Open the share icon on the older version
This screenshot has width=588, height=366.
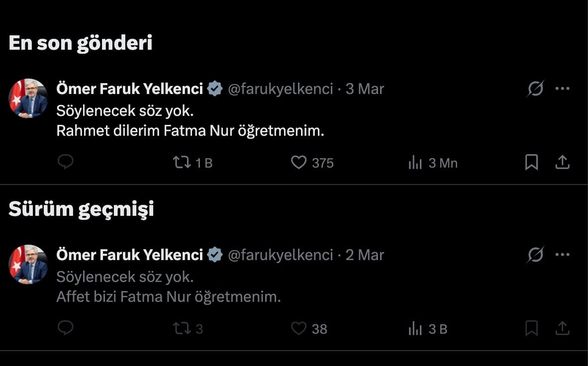pos(563,328)
